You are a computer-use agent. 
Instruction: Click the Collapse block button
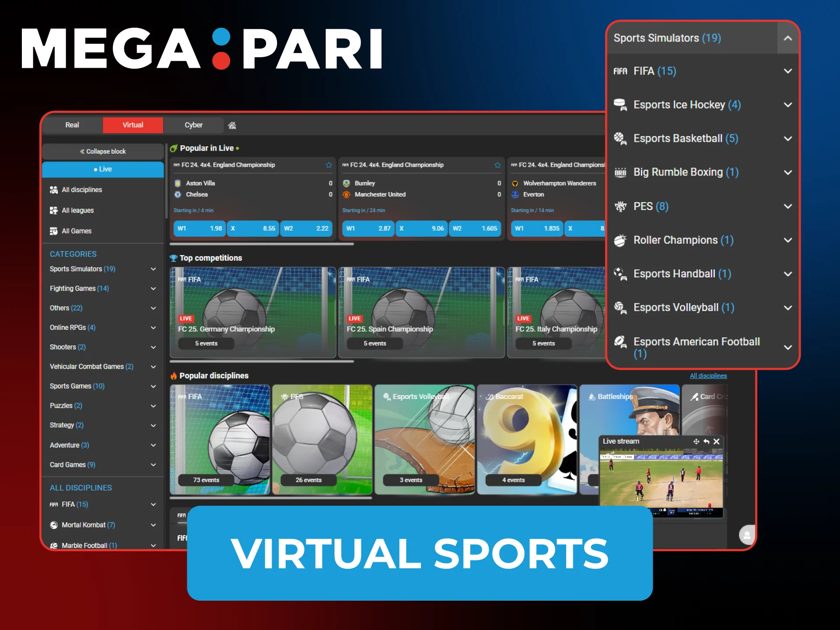103,151
